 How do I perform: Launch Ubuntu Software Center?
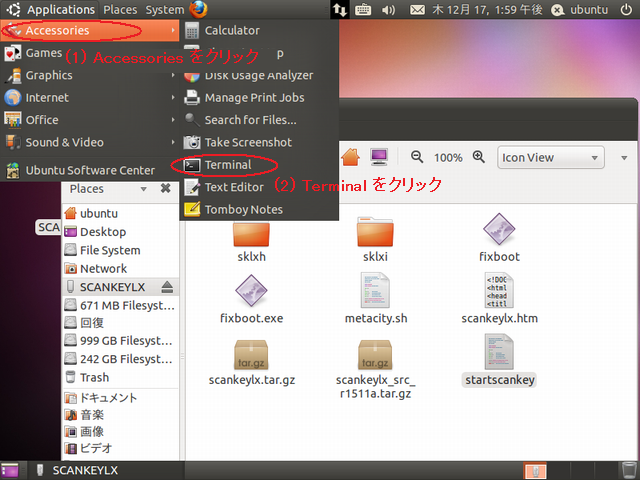pos(90,170)
